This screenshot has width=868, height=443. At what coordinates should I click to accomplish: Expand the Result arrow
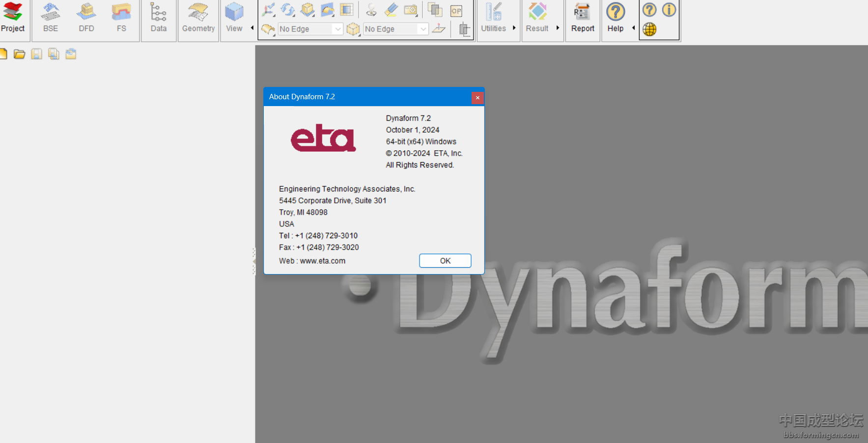pyautogui.click(x=558, y=28)
